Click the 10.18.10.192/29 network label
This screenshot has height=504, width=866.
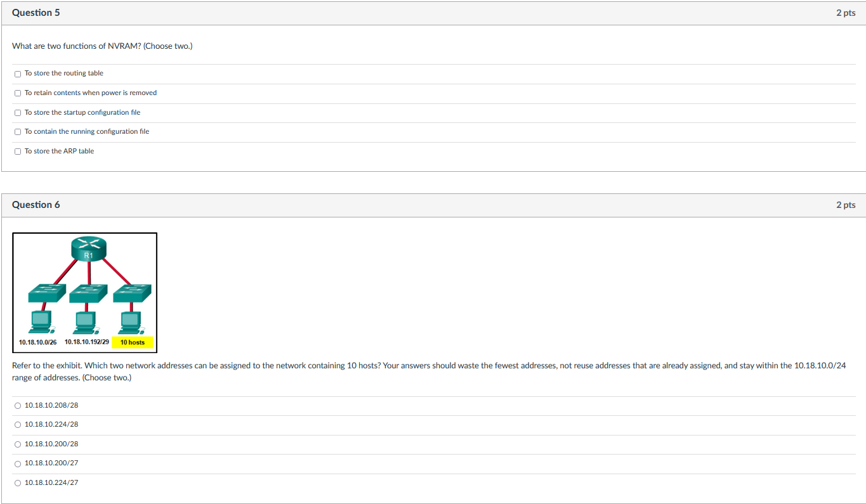pos(87,342)
